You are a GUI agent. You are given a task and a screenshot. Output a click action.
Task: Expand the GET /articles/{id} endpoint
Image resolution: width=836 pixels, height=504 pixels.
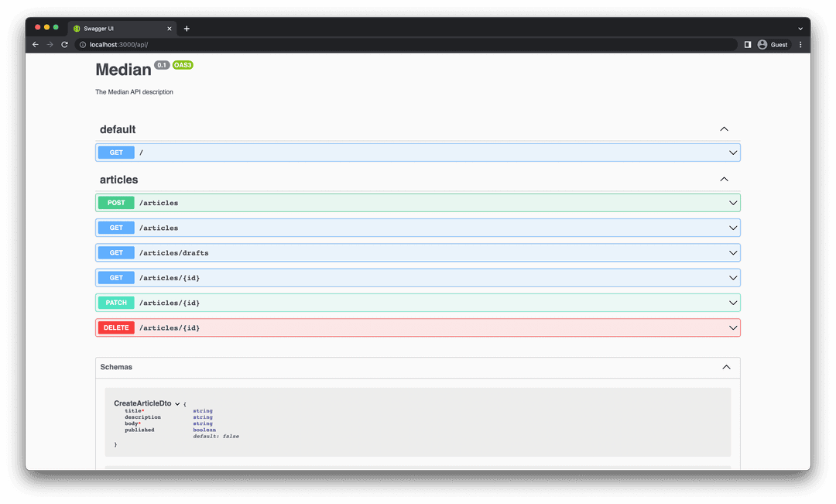(732, 277)
